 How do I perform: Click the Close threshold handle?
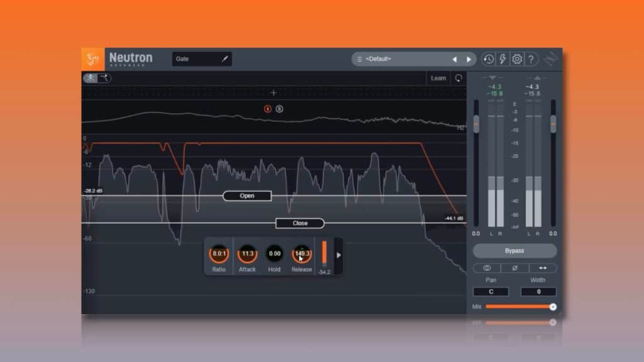300,223
